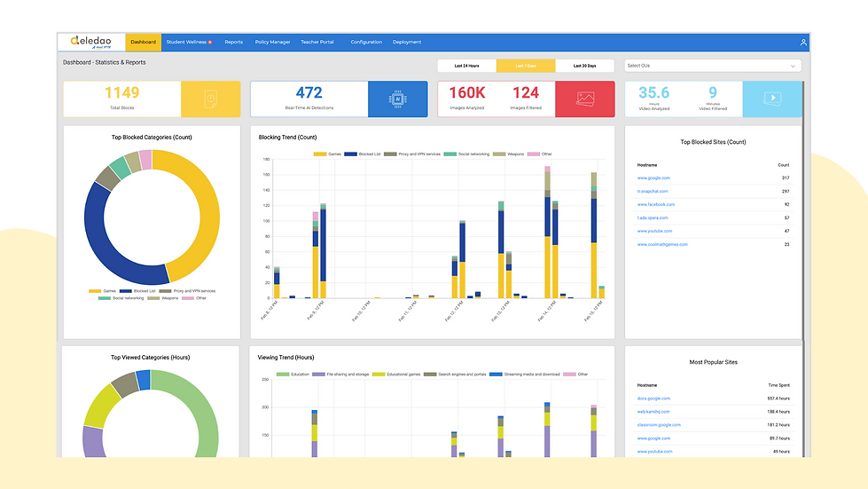Open the web.kamihq.com link
Screen dimensions: 868x489
(653, 412)
